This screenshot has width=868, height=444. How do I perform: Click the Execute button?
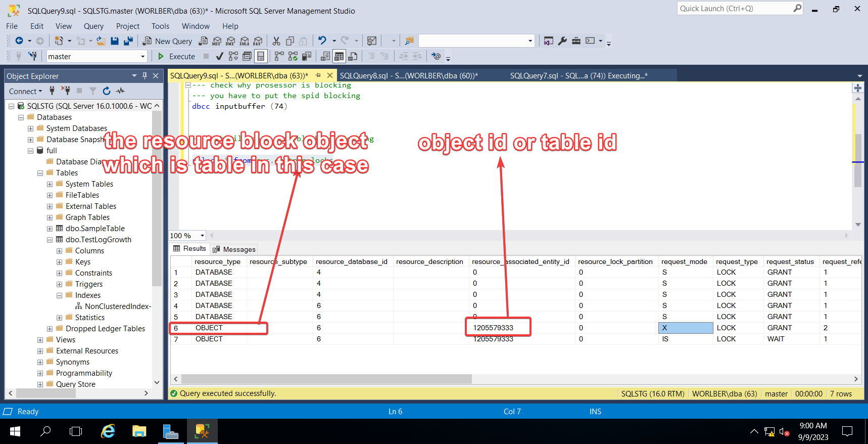tap(176, 56)
